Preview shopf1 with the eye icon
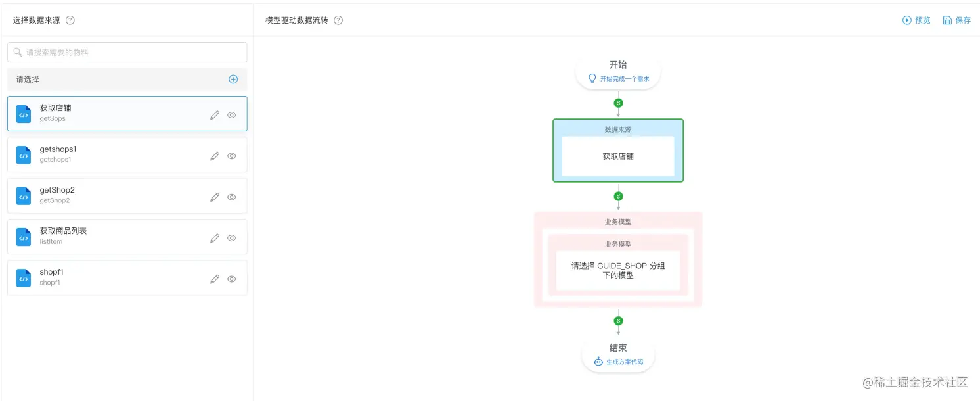This screenshot has height=401, width=980. click(232, 279)
